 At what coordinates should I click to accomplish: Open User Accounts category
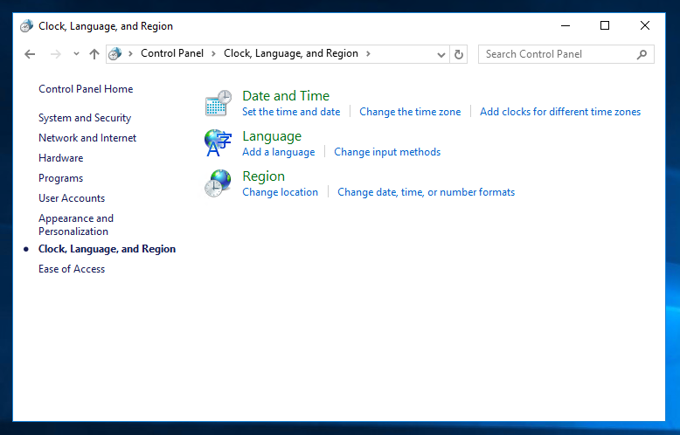pyautogui.click(x=72, y=198)
